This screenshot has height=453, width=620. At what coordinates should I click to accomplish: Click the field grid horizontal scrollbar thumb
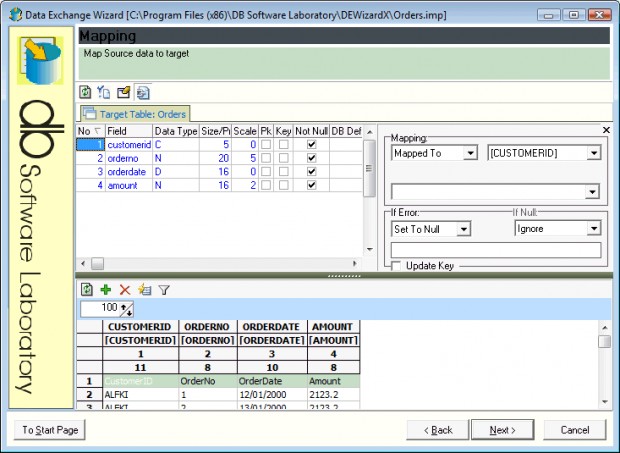pyautogui.click(x=97, y=263)
